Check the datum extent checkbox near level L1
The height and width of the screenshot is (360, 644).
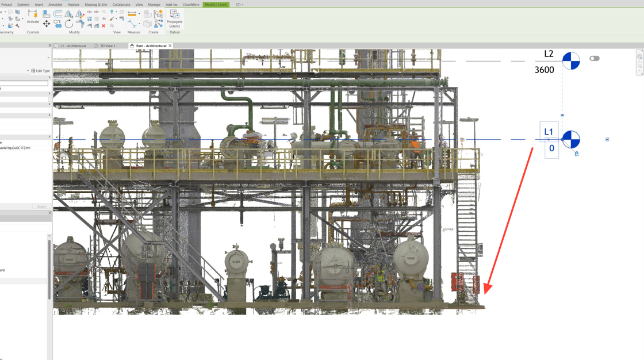point(607,139)
